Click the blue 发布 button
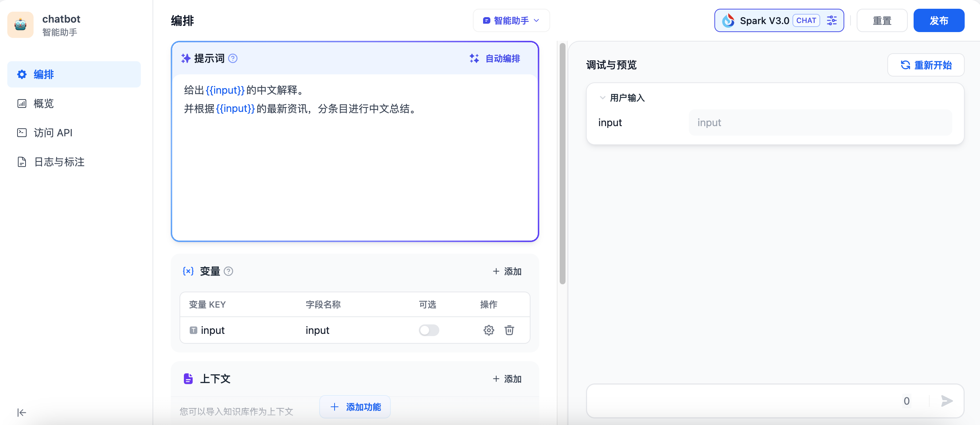 click(938, 20)
